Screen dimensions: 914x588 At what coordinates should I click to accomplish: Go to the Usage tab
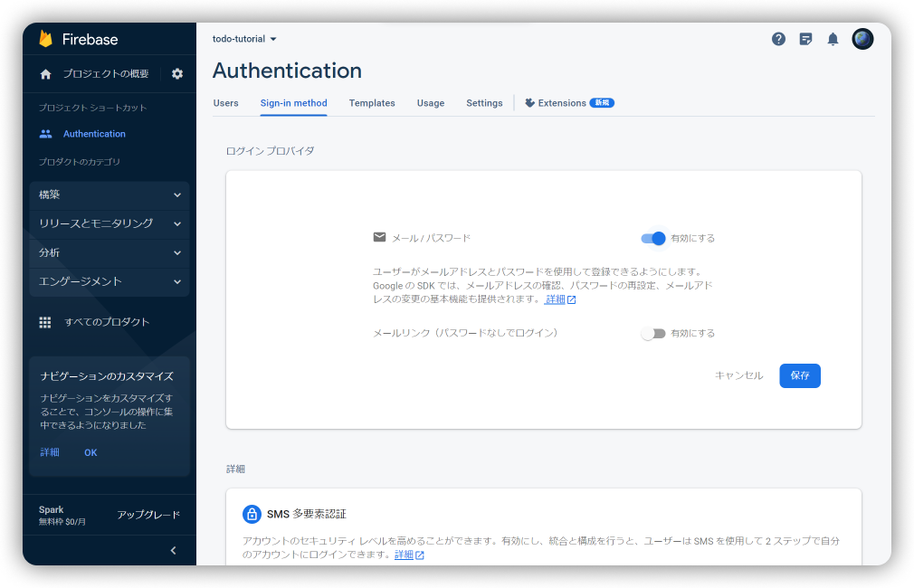[431, 103]
